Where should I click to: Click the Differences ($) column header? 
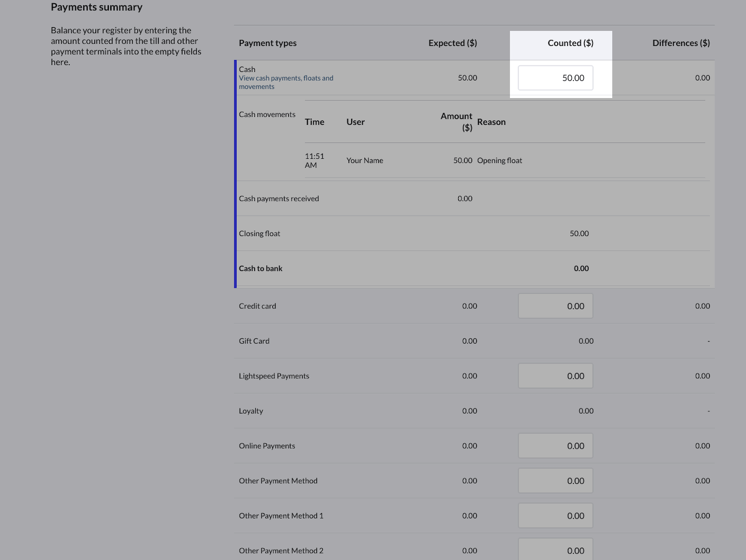click(x=680, y=43)
